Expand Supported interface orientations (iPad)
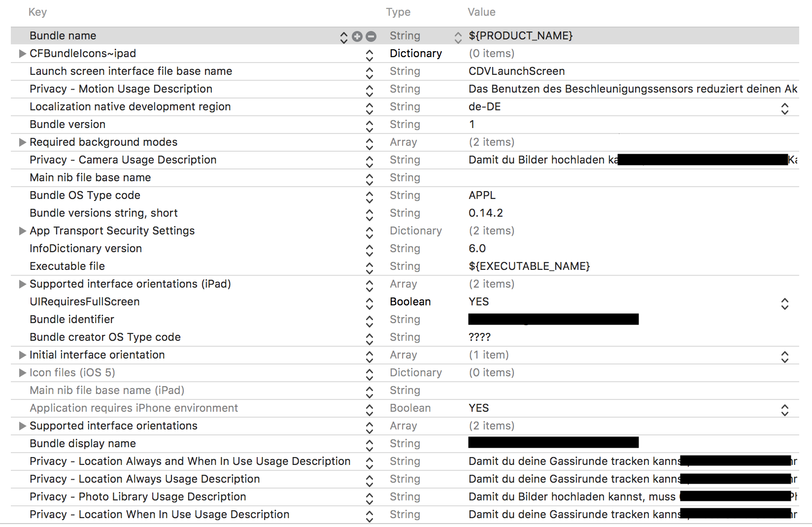The width and height of the screenshot is (812, 527). (x=22, y=284)
